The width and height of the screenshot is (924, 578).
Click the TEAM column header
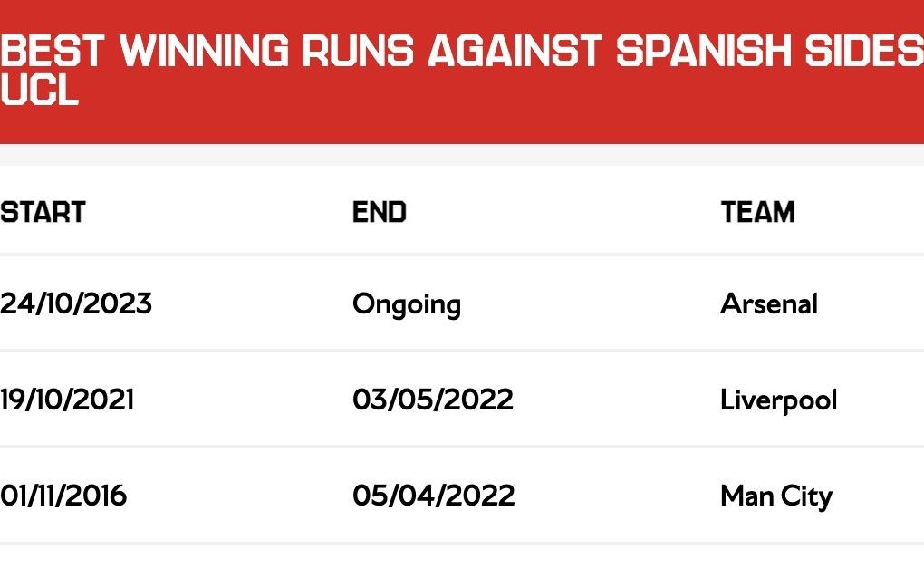[757, 212]
